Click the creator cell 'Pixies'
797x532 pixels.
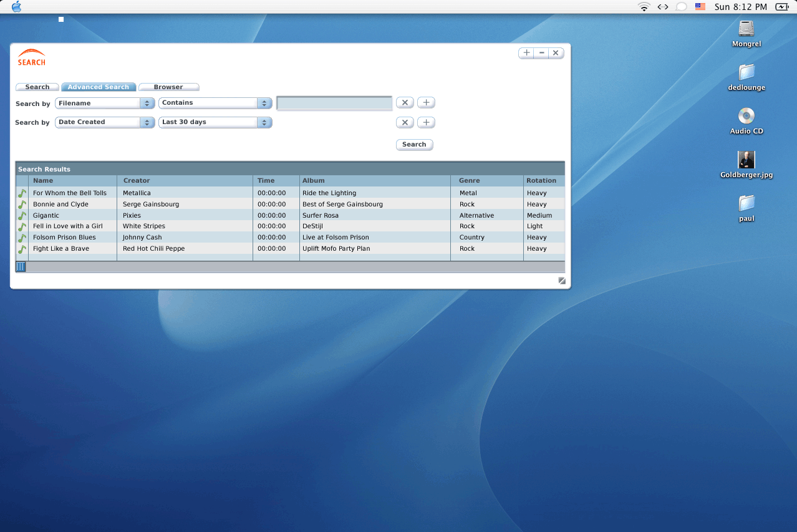(x=132, y=216)
